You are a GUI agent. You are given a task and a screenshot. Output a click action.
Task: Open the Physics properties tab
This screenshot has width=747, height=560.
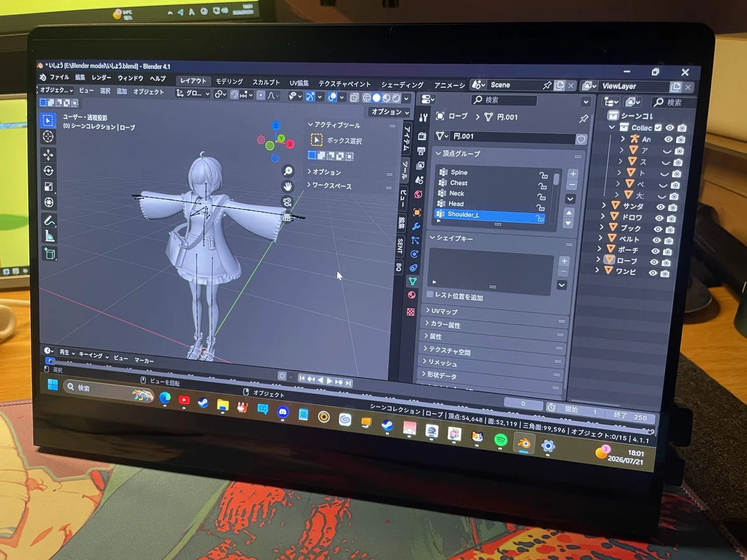click(415, 254)
